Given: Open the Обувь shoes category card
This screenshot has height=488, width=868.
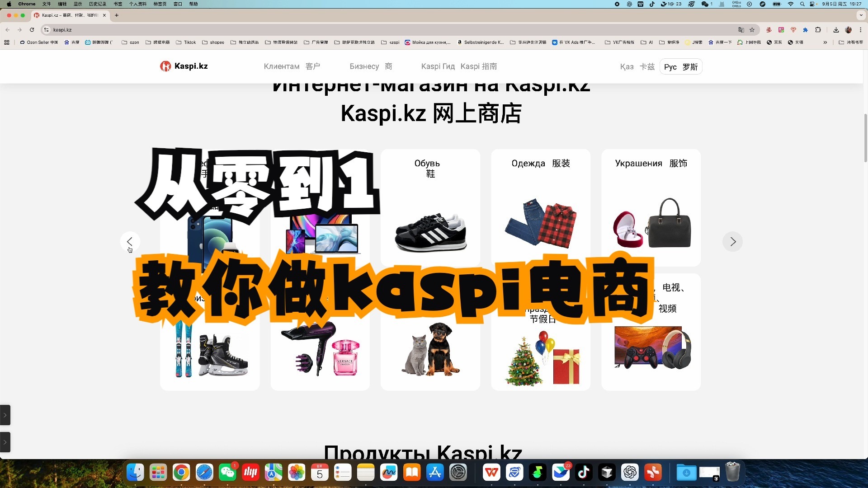Looking at the screenshot, I should point(430,207).
